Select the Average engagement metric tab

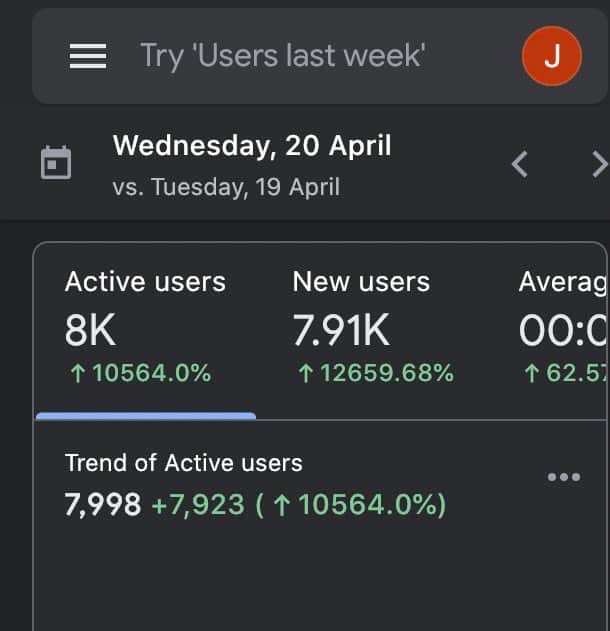click(563, 328)
